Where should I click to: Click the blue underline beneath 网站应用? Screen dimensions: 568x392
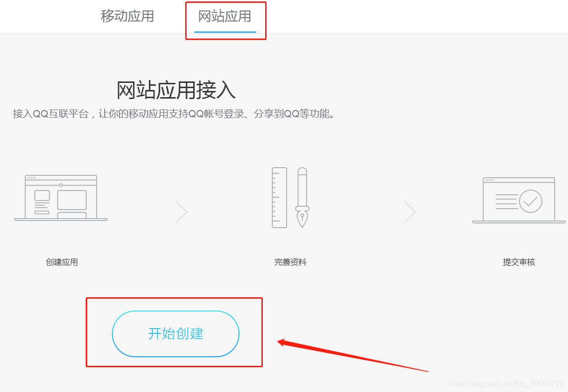tap(225, 32)
